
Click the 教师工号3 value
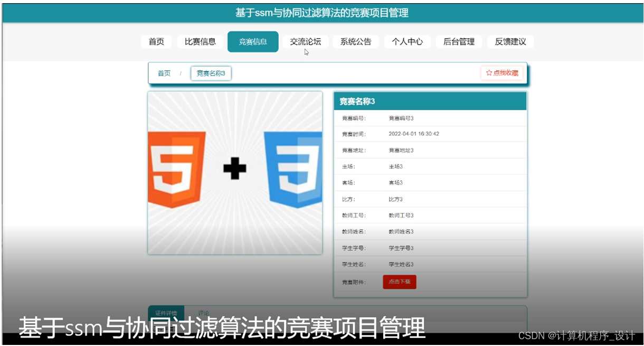point(401,216)
